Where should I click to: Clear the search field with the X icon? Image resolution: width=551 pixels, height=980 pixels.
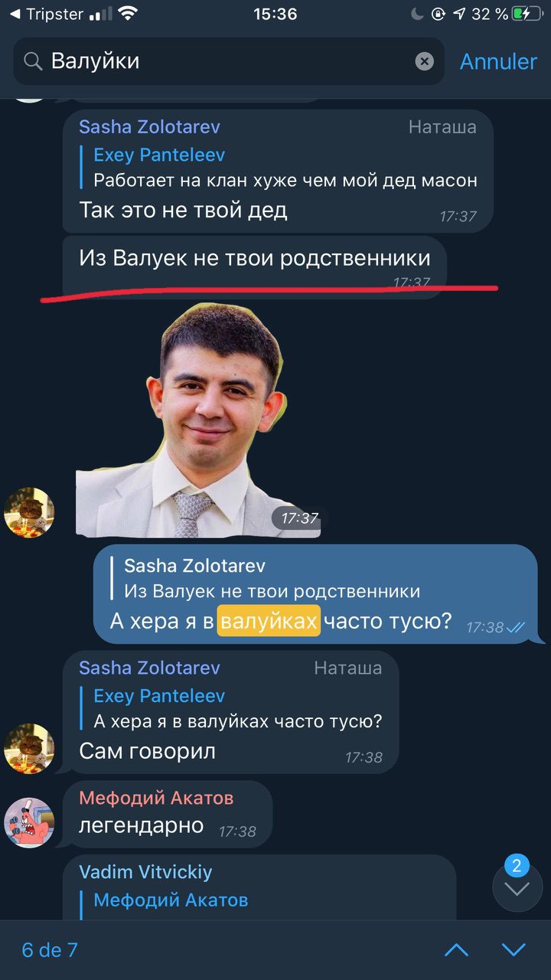425,61
